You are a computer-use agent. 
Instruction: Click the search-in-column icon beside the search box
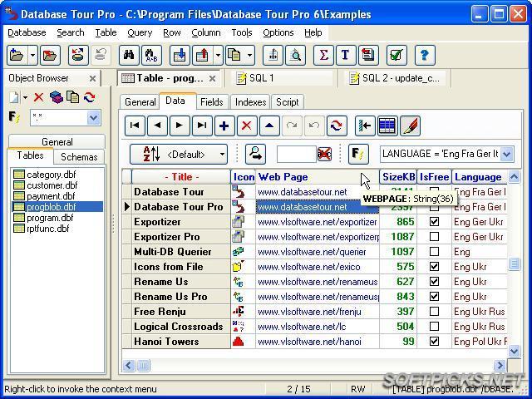point(255,154)
